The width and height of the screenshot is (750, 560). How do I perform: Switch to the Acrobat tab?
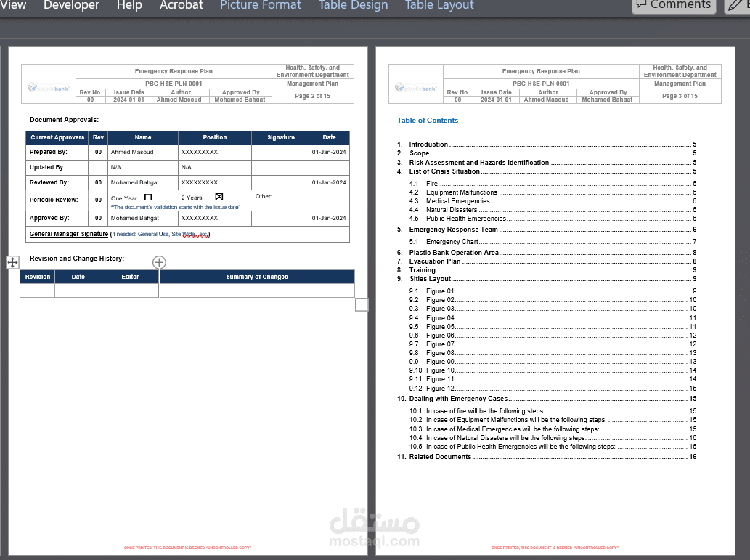(x=182, y=5)
